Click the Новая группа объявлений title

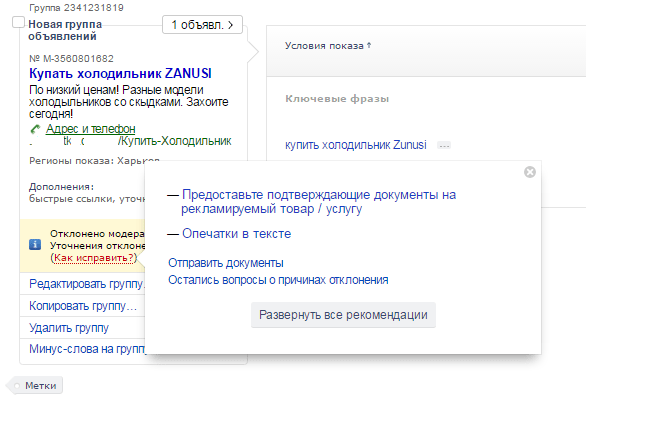click(65, 30)
